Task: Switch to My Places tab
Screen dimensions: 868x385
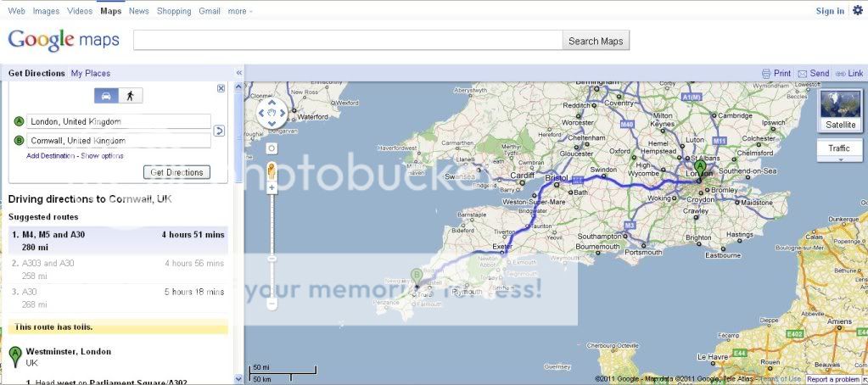Action: [90, 73]
